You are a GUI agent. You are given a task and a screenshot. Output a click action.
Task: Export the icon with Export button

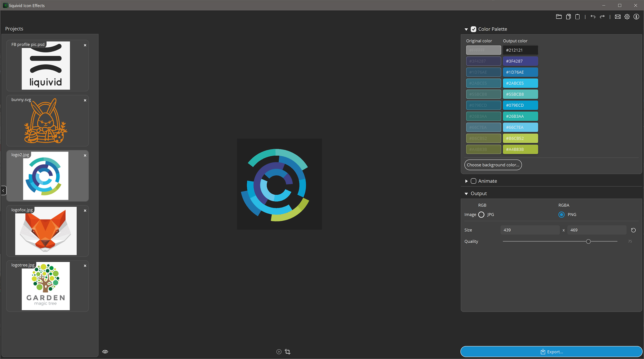[x=552, y=352]
